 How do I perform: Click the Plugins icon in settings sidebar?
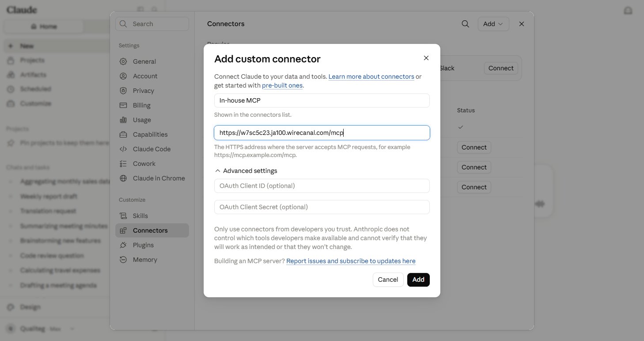pyautogui.click(x=124, y=245)
